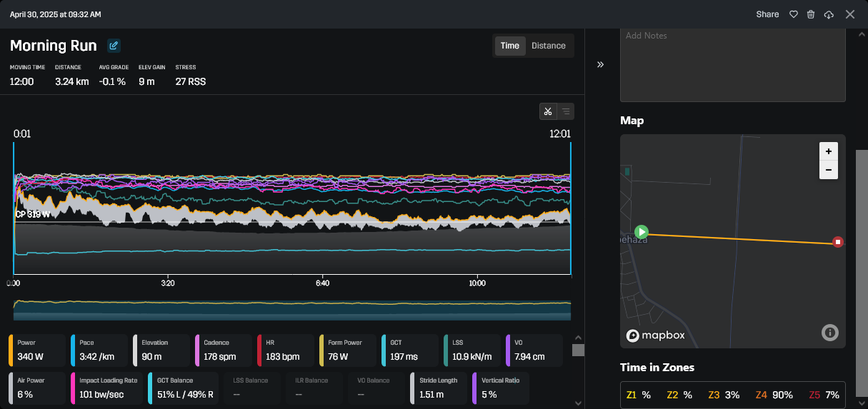Toggle the VO 7.94 cm metric card
The width and height of the screenshot is (868, 409).
(x=534, y=350)
